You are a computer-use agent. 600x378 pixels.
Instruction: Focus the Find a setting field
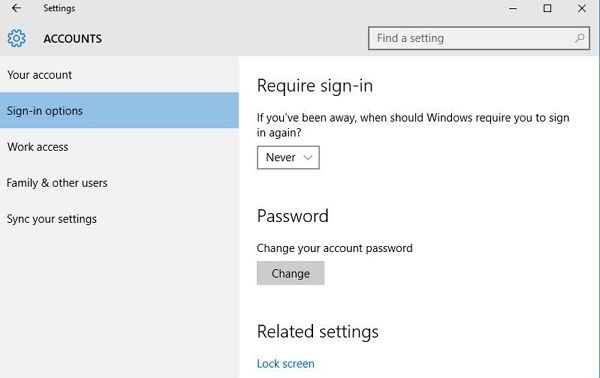coord(479,38)
